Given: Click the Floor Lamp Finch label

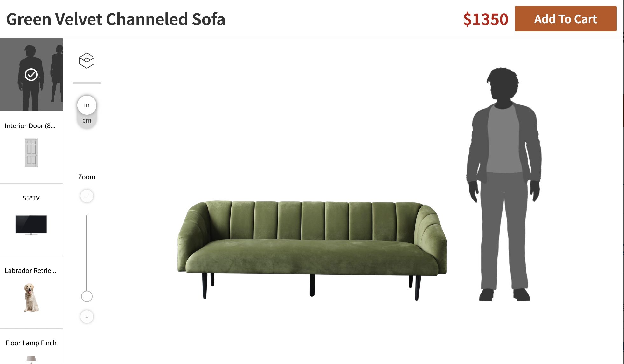Looking at the screenshot, I should click(x=31, y=343).
